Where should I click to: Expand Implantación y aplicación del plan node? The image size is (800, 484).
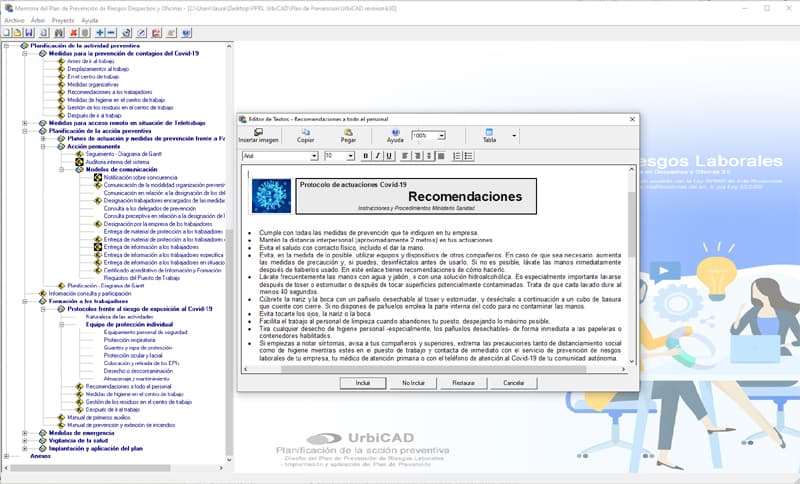[24, 448]
